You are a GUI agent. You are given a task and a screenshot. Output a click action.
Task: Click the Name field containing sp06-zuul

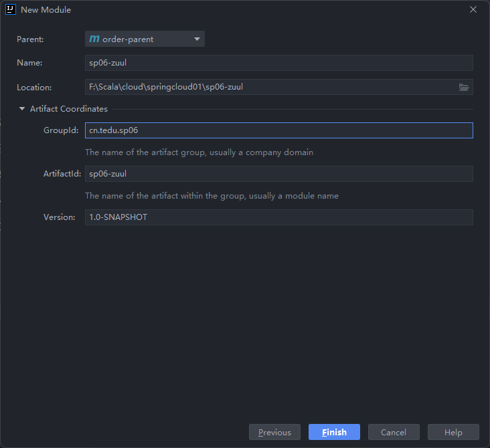coord(278,63)
